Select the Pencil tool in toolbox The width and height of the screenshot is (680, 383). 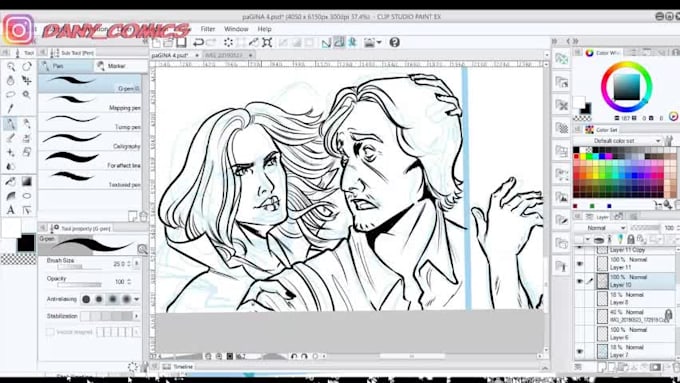(27, 124)
